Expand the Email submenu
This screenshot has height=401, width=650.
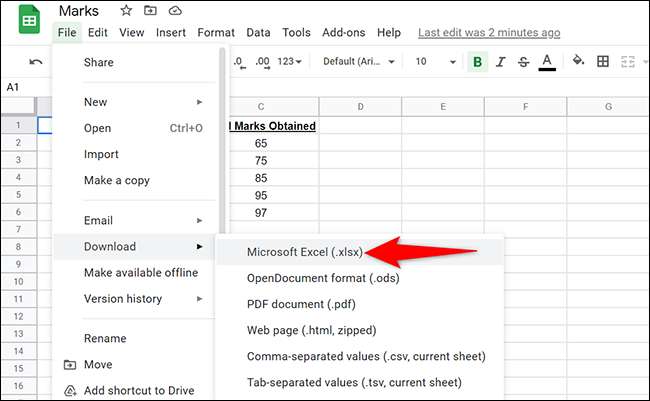(135, 220)
